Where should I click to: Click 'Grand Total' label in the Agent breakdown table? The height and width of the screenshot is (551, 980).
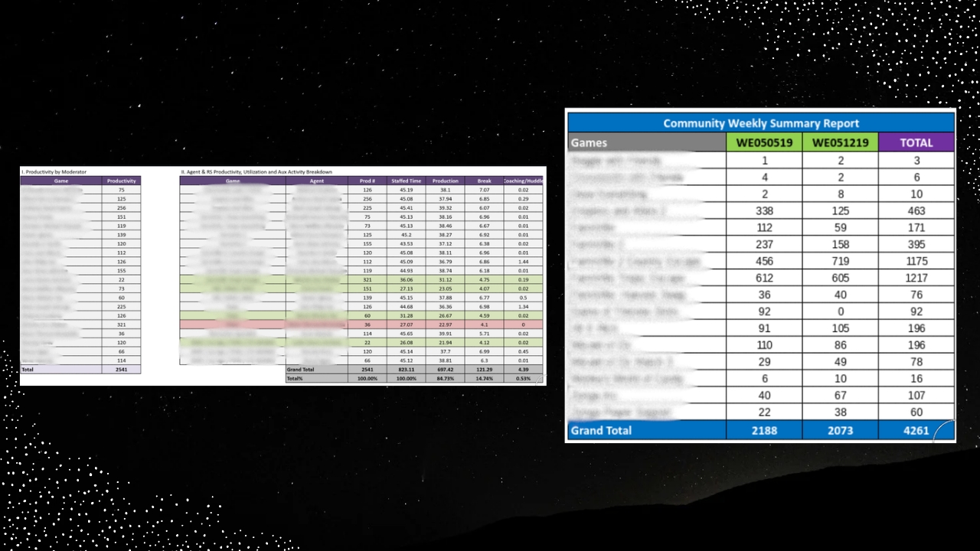[x=300, y=370]
